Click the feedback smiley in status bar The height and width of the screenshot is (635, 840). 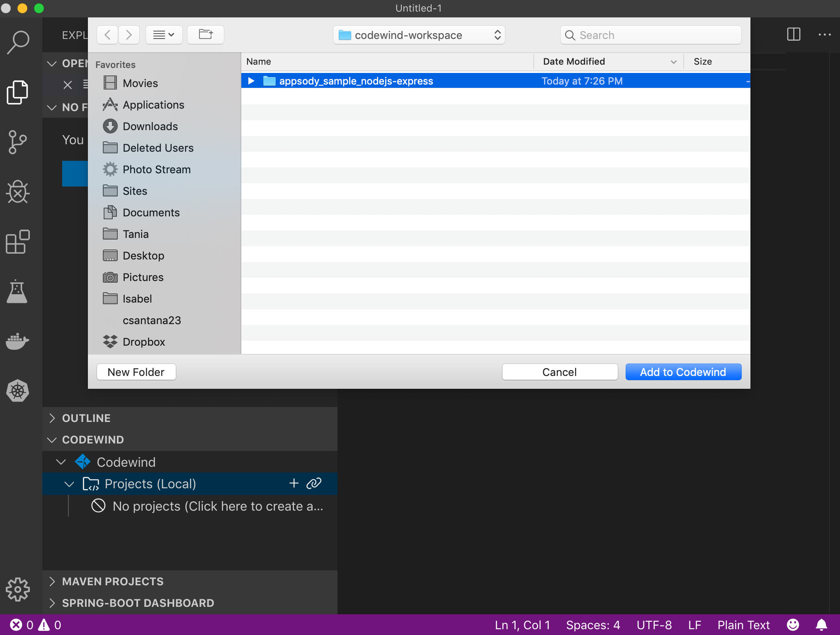coord(793,625)
